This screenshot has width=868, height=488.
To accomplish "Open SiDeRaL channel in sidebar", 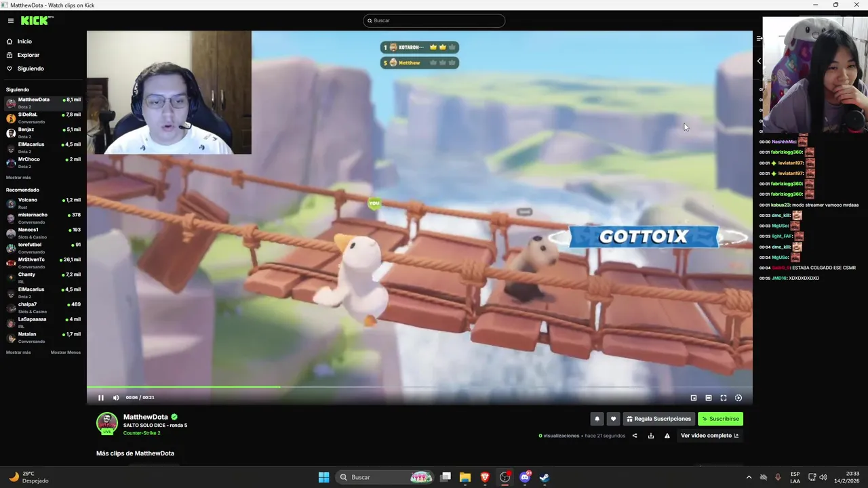I will [x=43, y=118].
